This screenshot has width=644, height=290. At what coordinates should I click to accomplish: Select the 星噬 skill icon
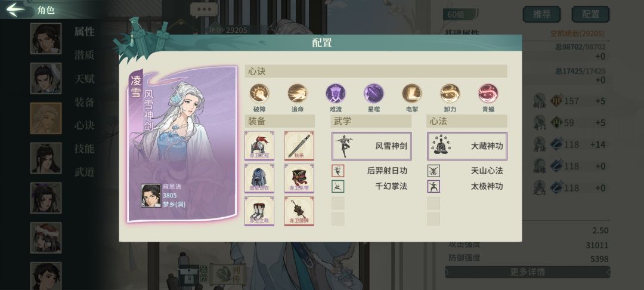374,93
